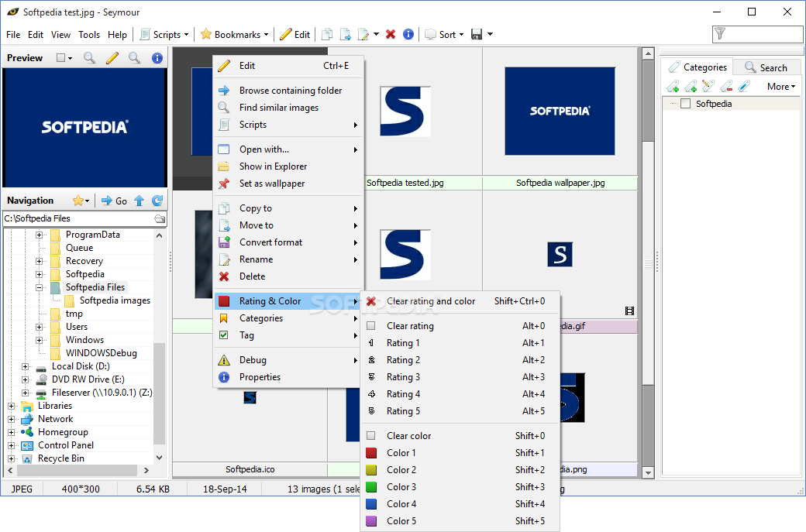
Task: Click the blue rename tag icon
Action: pyautogui.click(x=744, y=86)
